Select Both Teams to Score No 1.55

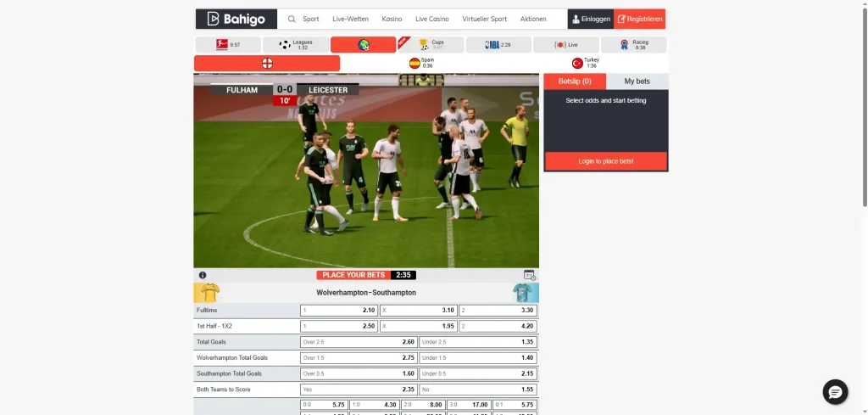[x=478, y=390]
